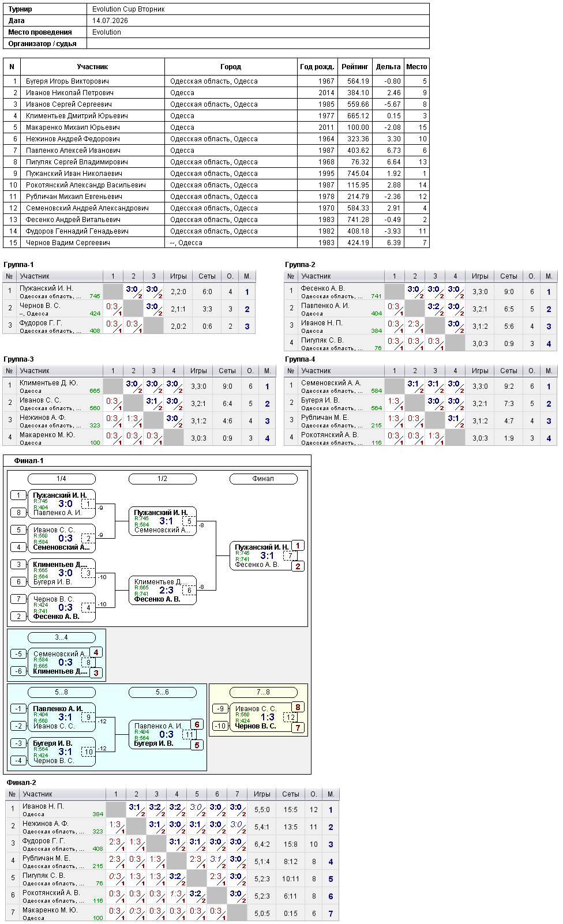Click sets value 6:5 in Группа-2
The height and width of the screenshot is (924, 563).
(509, 309)
